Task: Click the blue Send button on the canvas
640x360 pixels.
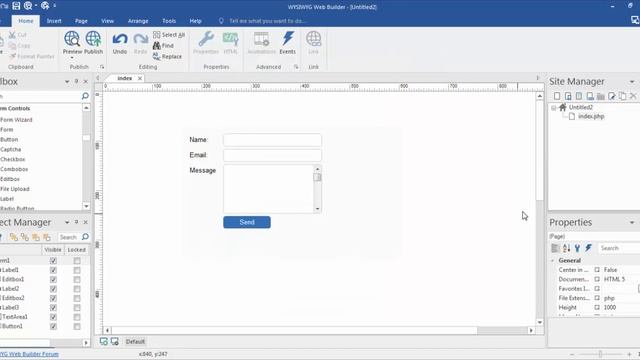Action: click(x=247, y=222)
